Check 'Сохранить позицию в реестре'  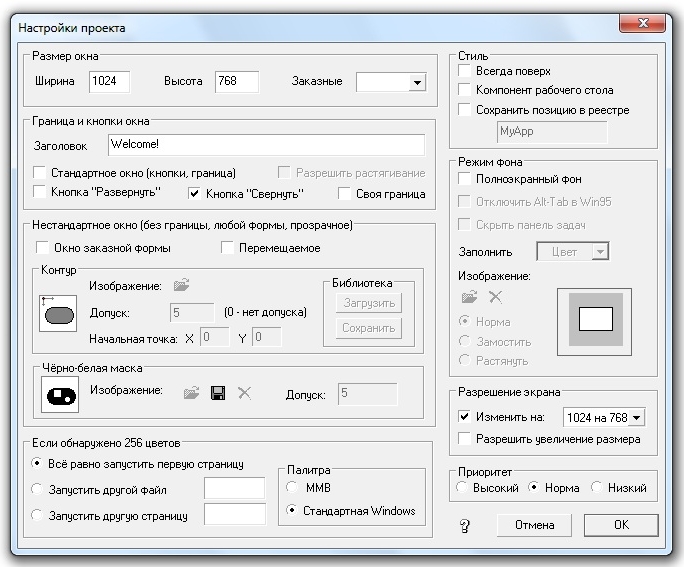(464, 109)
